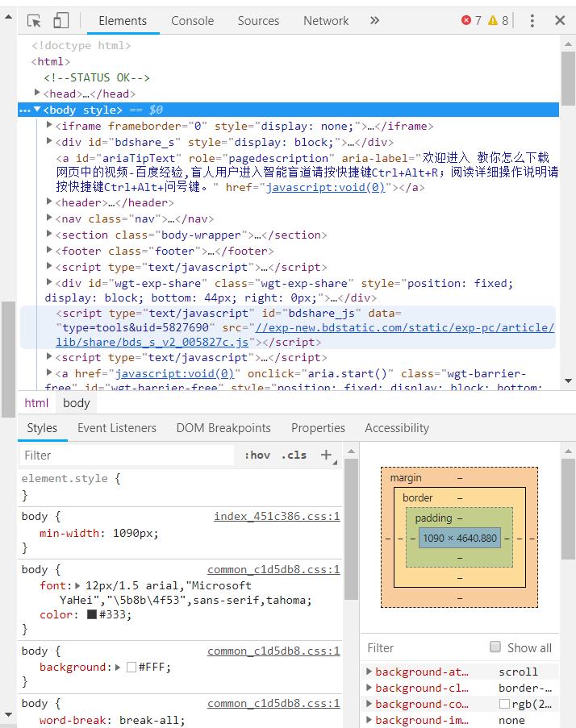The width and height of the screenshot is (576, 728).
Task: Collapse the body element node
Action: tap(38, 109)
